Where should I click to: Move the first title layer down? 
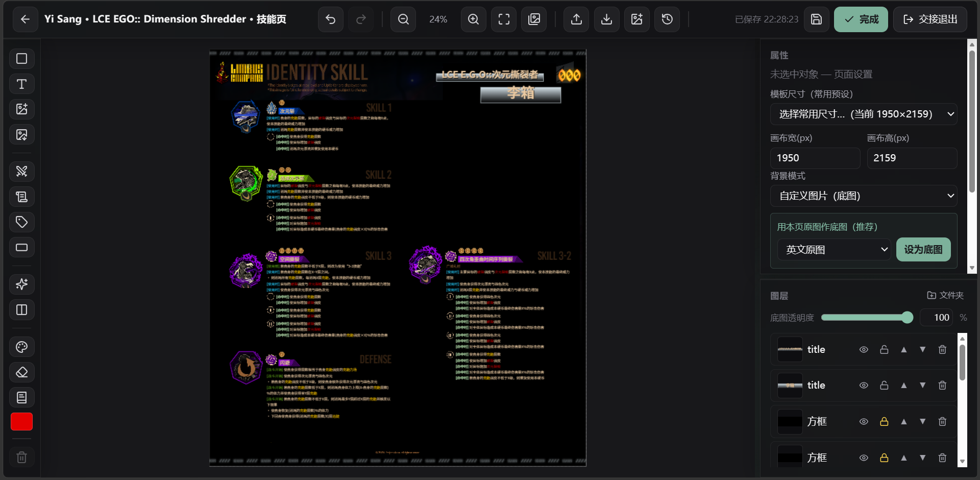click(x=923, y=350)
